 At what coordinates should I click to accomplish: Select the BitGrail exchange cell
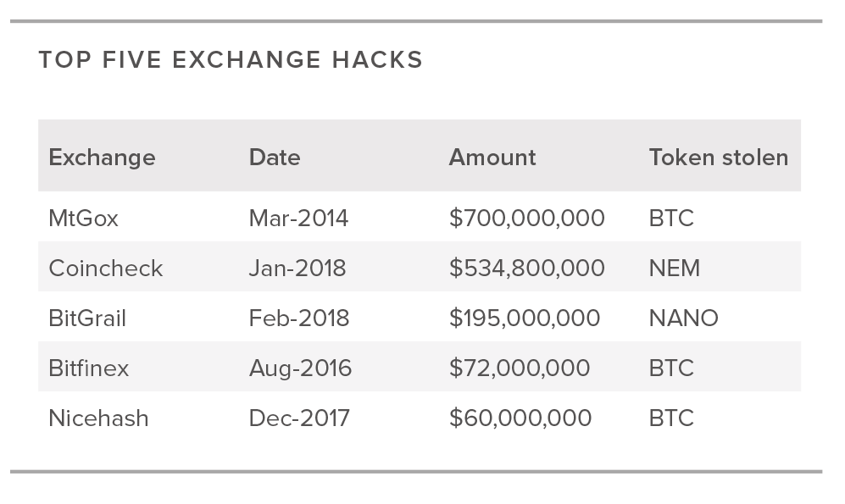tap(87, 318)
